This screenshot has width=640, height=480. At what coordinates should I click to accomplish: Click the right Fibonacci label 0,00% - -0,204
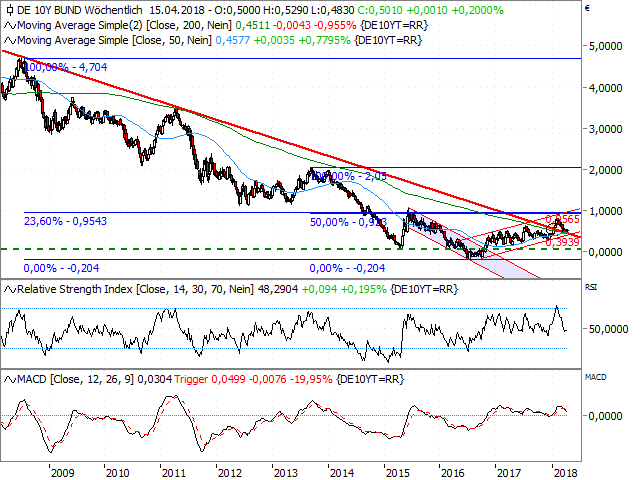point(347,268)
